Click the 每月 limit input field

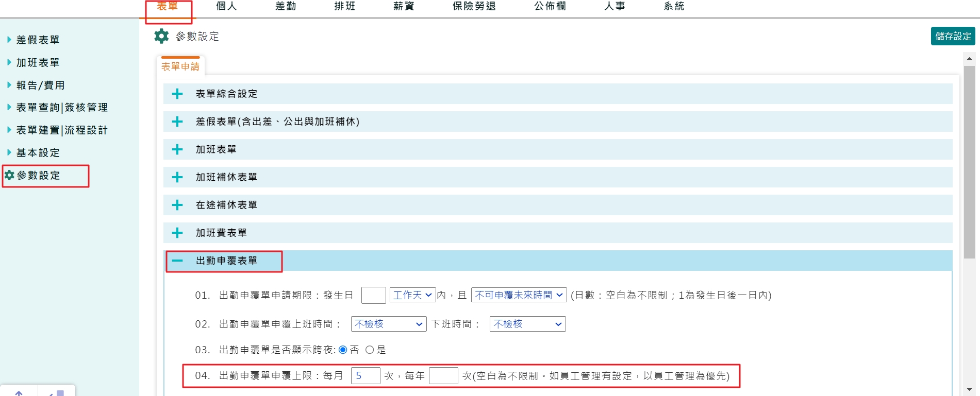[x=366, y=375]
